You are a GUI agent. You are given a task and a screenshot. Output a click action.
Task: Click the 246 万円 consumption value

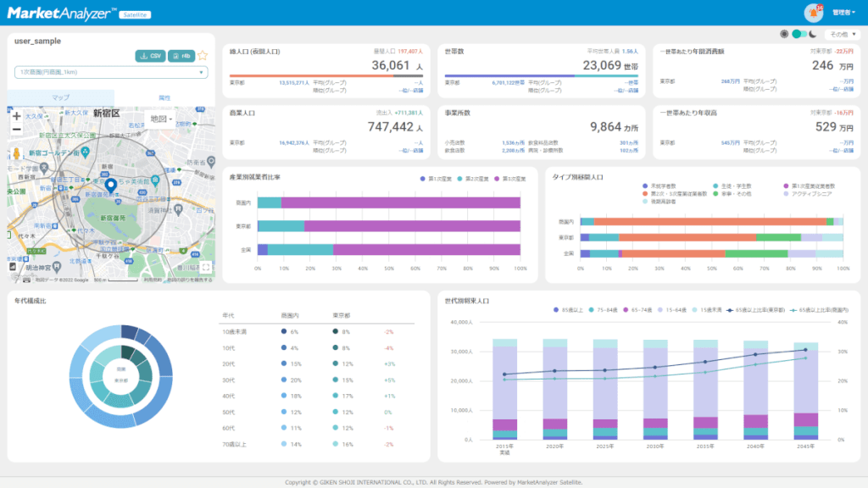832,65
